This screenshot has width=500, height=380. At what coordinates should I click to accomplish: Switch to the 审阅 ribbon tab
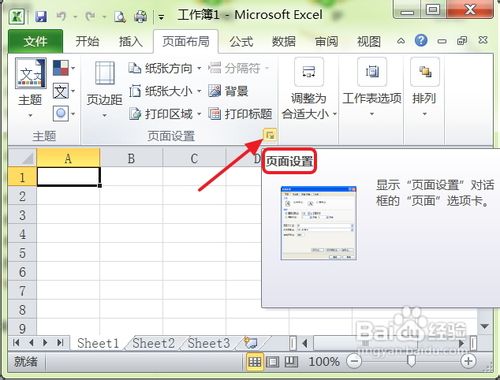[326, 41]
